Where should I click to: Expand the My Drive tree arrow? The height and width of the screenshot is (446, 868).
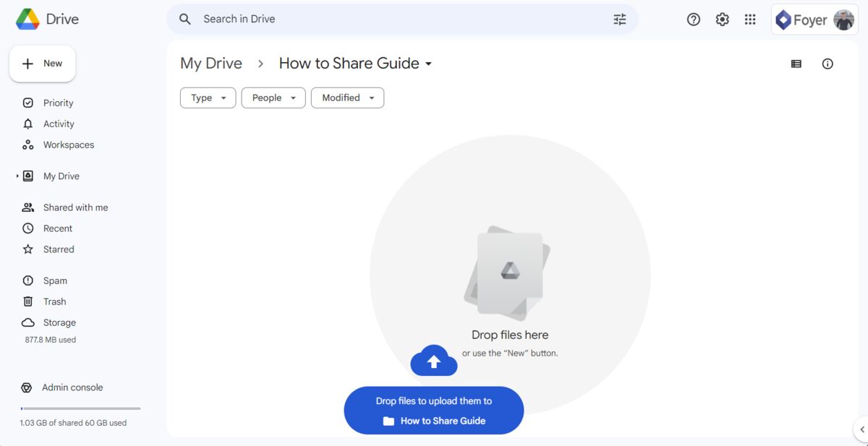coord(17,176)
